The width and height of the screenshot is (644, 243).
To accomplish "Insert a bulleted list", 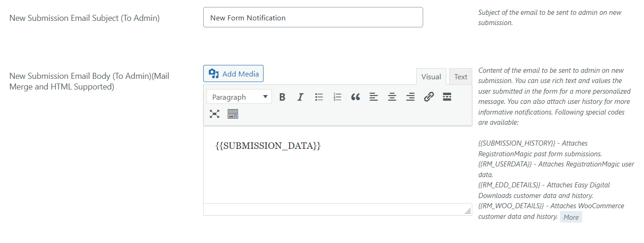I will 319,97.
